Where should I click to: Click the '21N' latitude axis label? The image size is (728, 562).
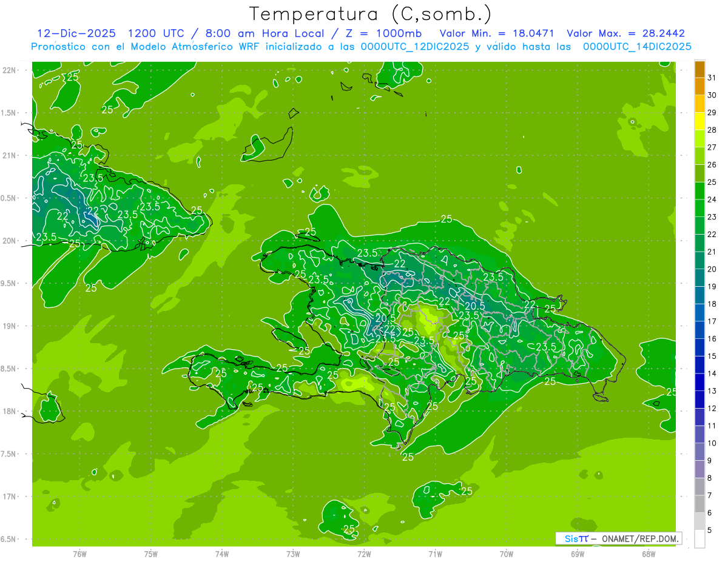tap(9, 155)
